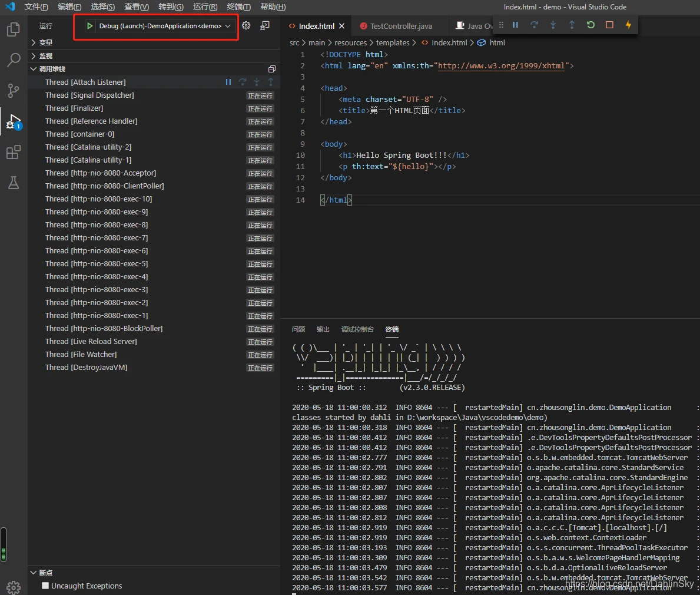Click the hot code replace lightning icon

628,25
